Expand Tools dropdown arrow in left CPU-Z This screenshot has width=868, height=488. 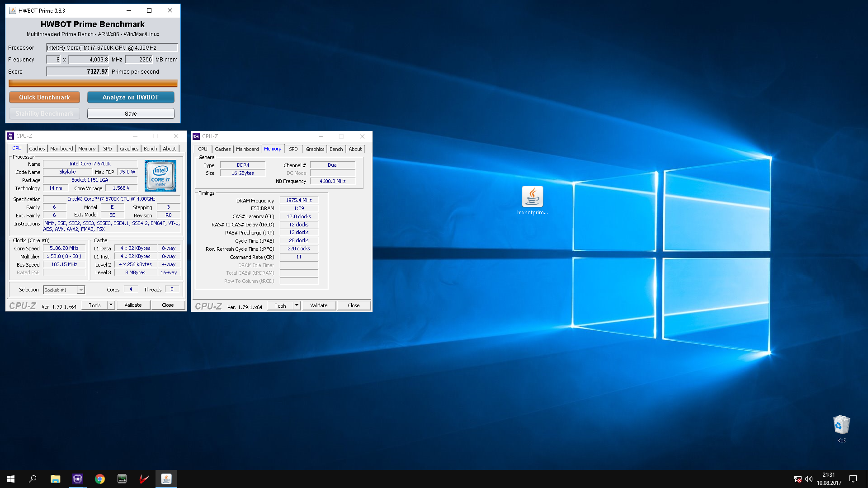click(x=111, y=305)
